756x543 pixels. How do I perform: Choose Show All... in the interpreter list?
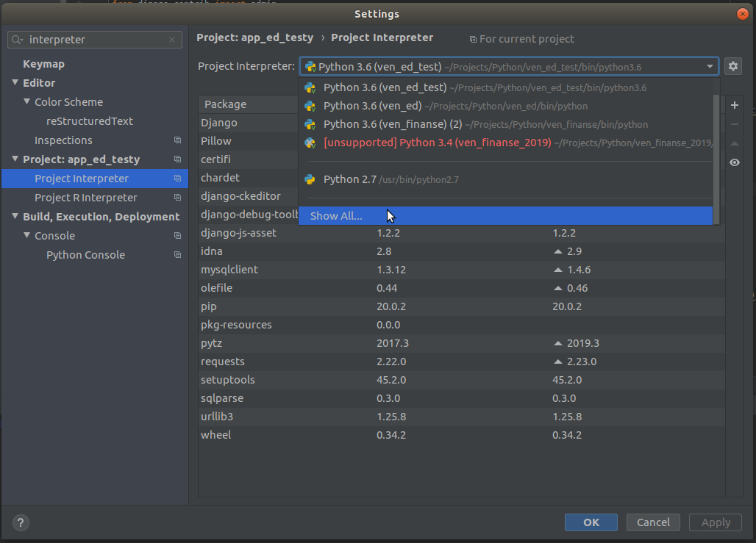(x=505, y=216)
